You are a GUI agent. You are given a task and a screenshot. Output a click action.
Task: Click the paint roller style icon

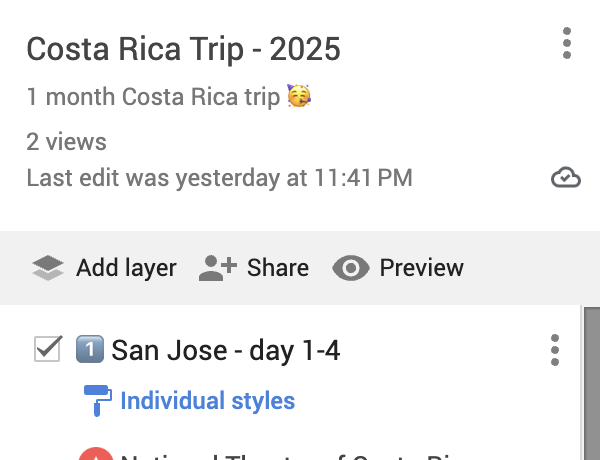[97, 400]
